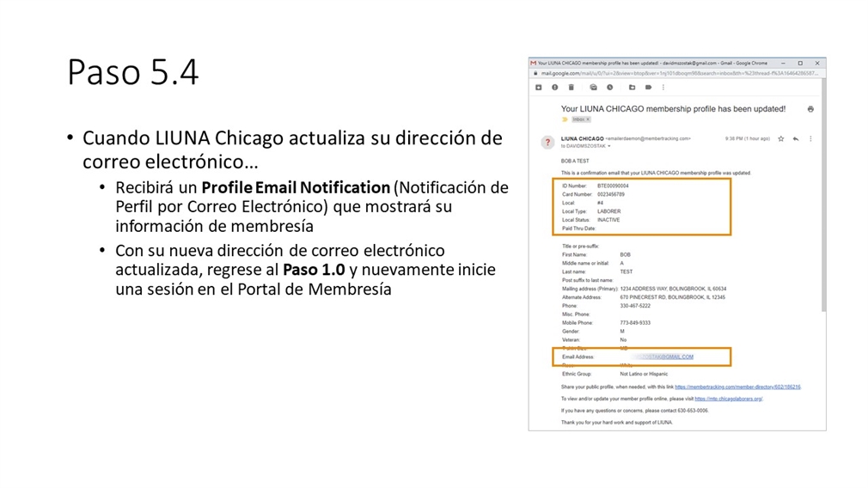868x488 pixels.
Task: Click the Paso 5.4 slide title
Action: (x=133, y=72)
